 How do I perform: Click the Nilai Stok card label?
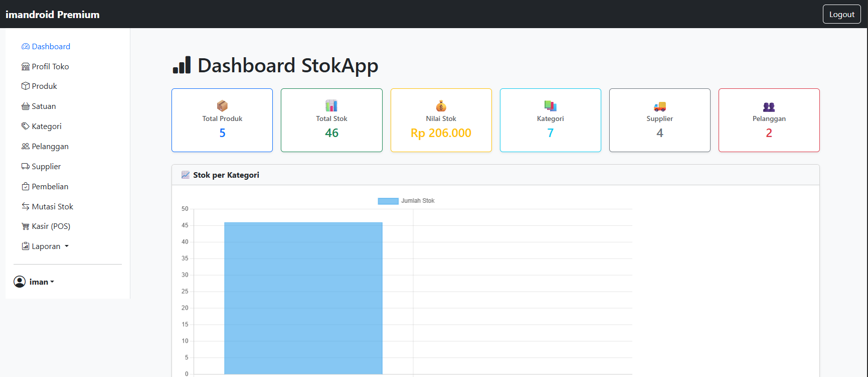click(441, 118)
